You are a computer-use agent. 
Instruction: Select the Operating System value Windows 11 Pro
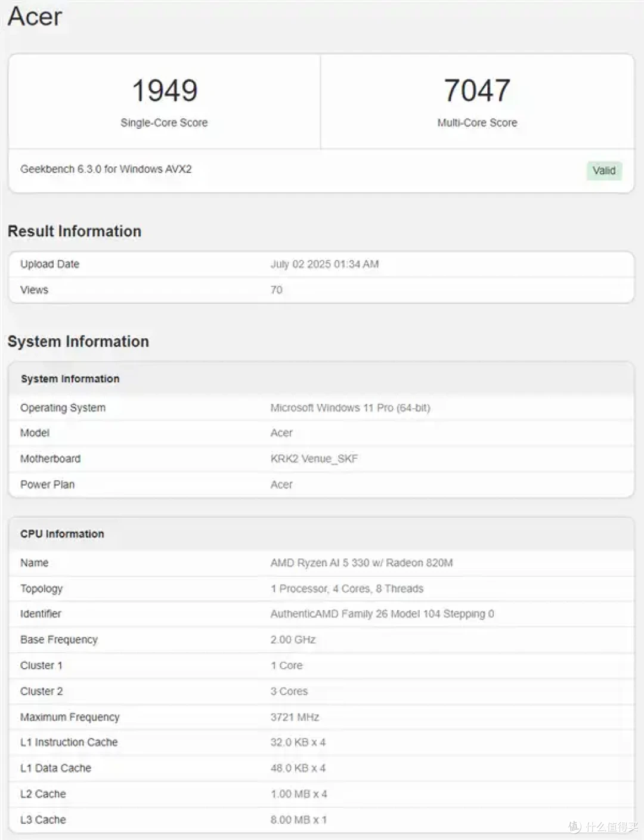tap(350, 408)
